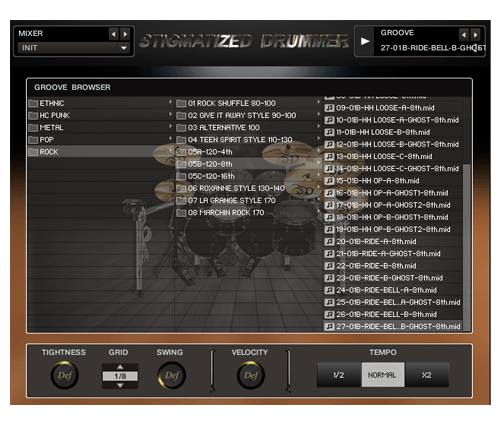This screenshot has height=424, width=500.
Task: Open 04 TEEN SPIRIT STYLE folder
Action: [x=249, y=140]
